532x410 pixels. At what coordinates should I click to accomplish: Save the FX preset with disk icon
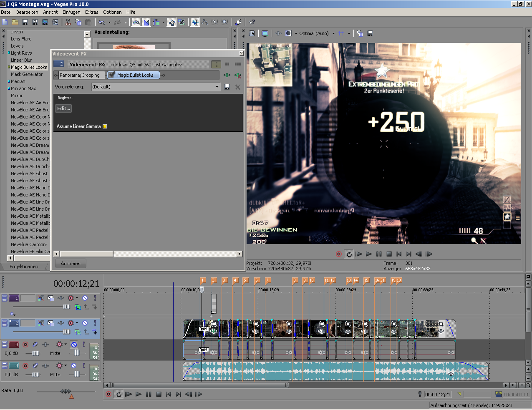(x=227, y=87)
